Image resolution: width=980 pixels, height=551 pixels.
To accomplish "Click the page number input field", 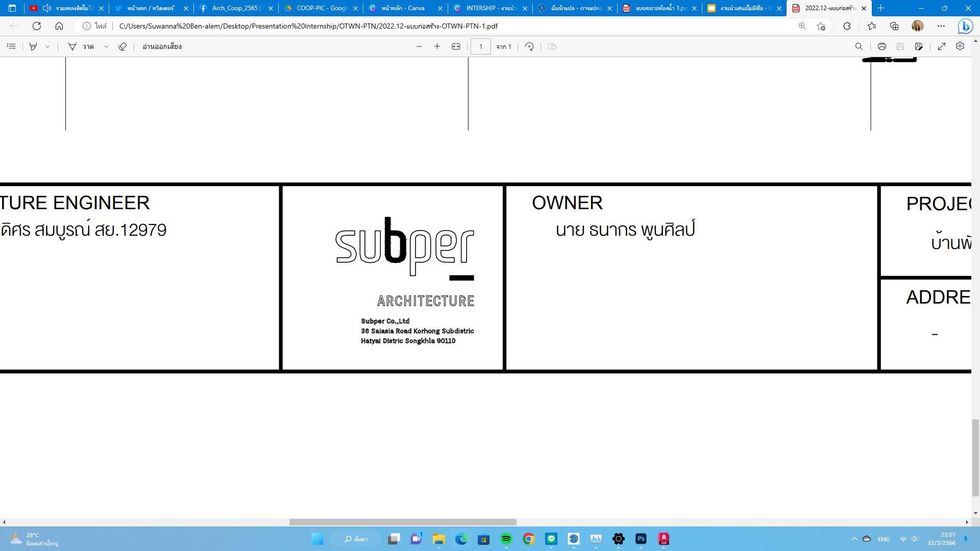I will (480, 46).
